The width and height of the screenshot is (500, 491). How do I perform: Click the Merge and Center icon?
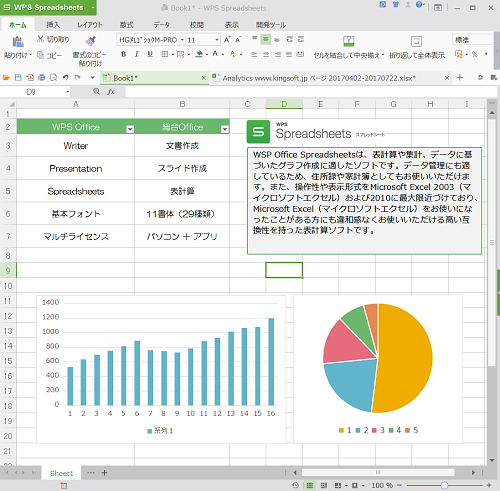(348, 41)
